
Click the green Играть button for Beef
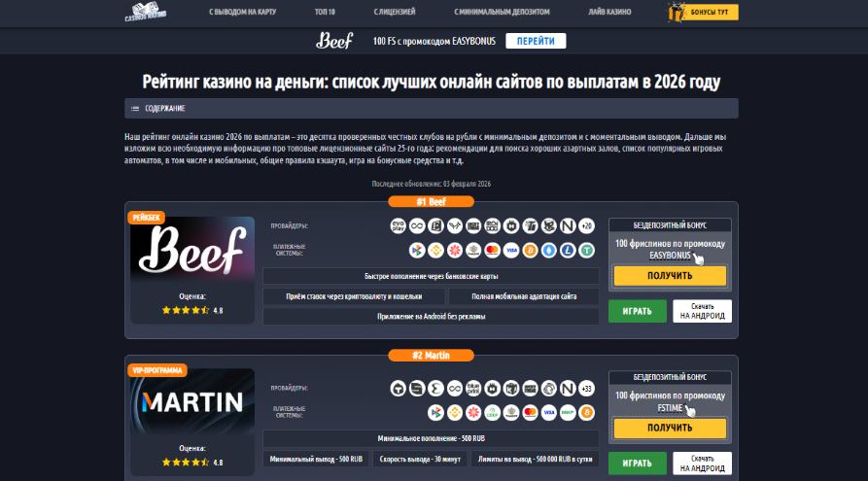(638, 311)
